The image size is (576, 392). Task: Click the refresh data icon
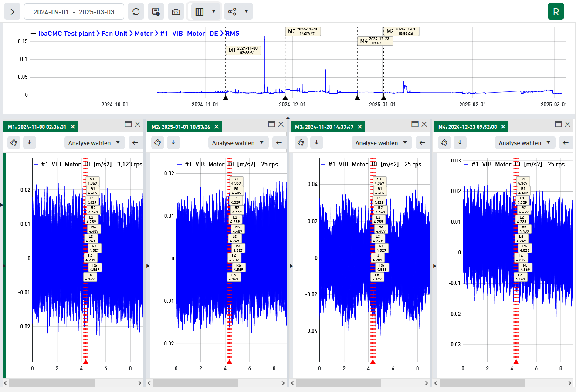pyautogui.click(x=136, y=12)
